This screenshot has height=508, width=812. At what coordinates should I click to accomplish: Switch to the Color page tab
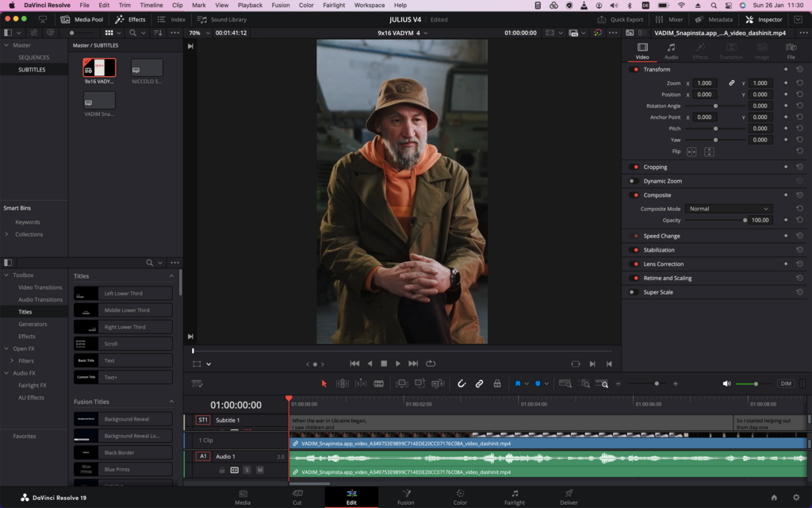[x=460, y=497]
